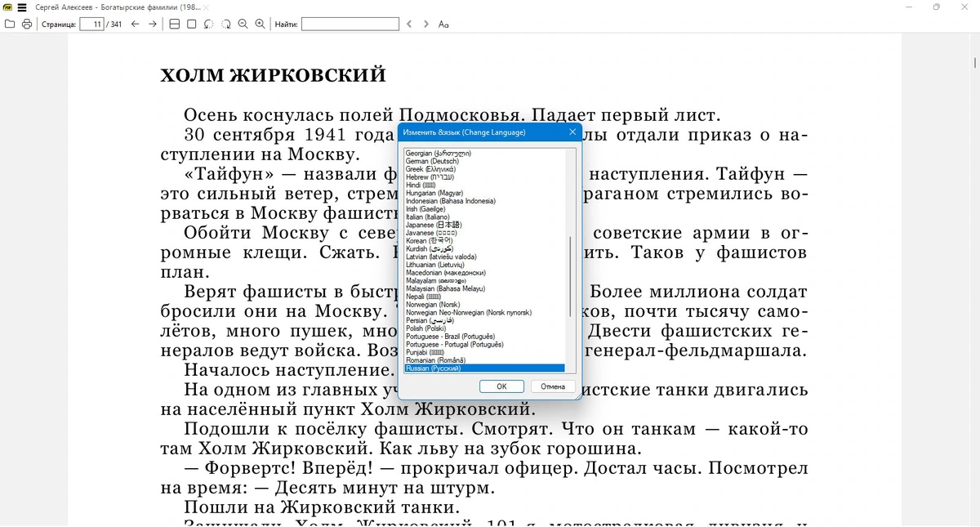Click the Print icon in toolbar
980x527 pixels.
tap(27, 25)
